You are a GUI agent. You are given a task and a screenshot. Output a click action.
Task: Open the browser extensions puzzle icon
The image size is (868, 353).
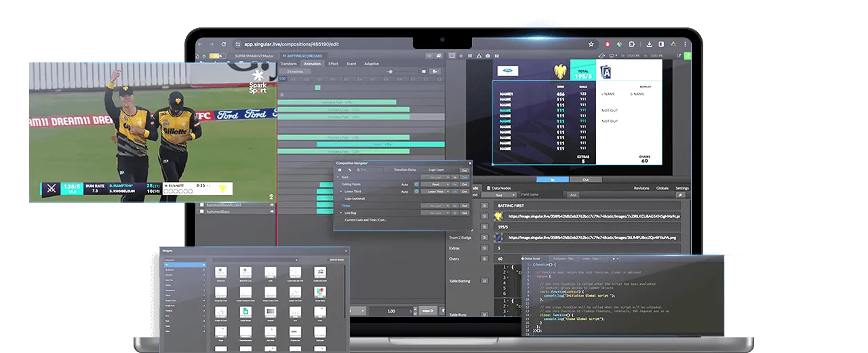[632, 44]
